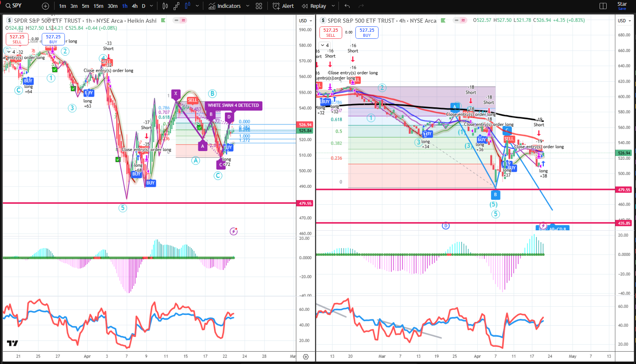Click the 525.84 current price label, left chart
636x364 pixels.
click(x=305, y=130)
